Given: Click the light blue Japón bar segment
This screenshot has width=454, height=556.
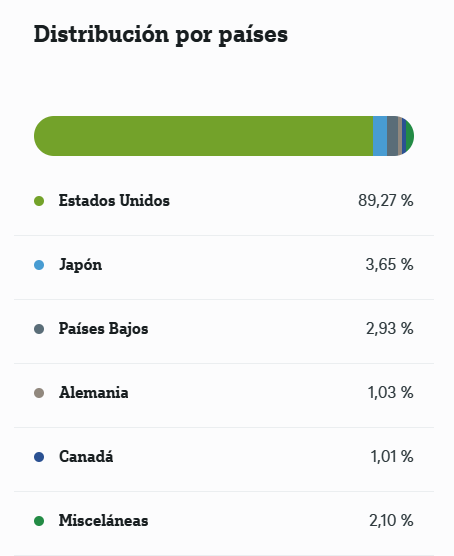Looking at the screenshot, I should [380, 136].
